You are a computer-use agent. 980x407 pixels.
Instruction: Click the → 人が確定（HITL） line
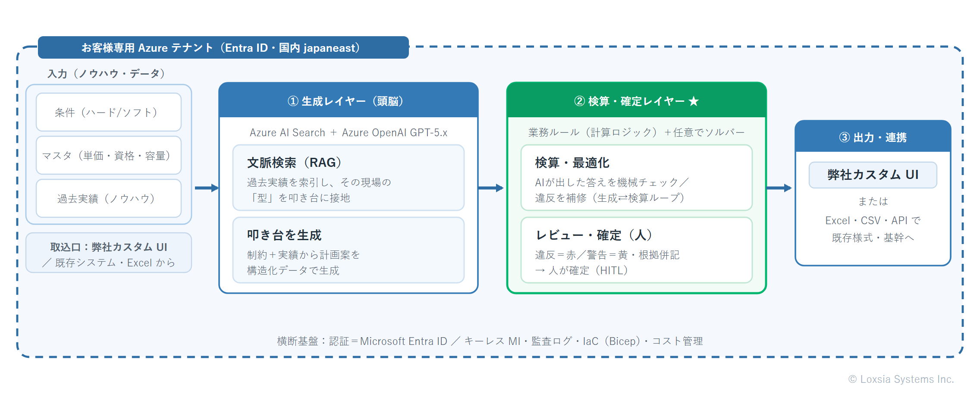(x=581, y=270)
